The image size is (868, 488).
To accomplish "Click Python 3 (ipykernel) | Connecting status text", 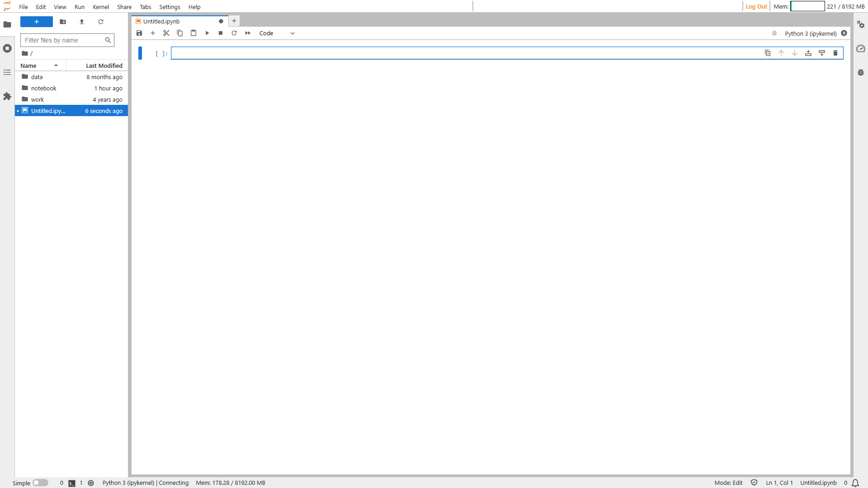I will [x=146, y=483].
